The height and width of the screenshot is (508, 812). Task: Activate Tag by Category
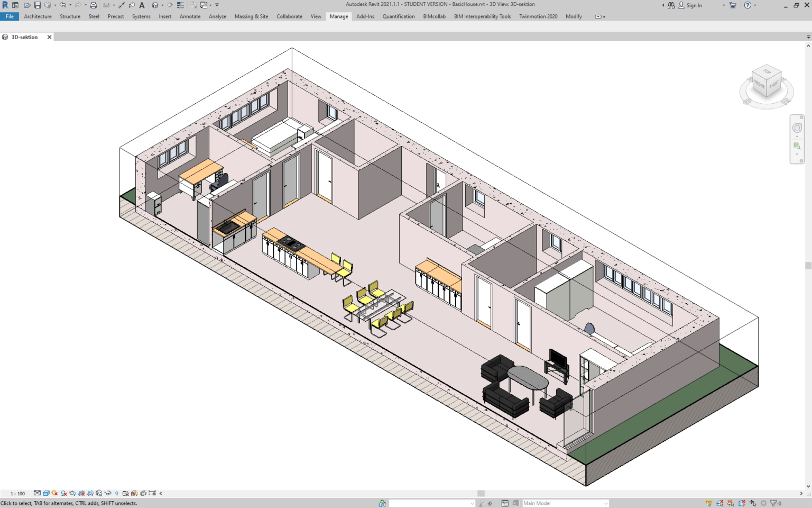click(x=132, y=5)
